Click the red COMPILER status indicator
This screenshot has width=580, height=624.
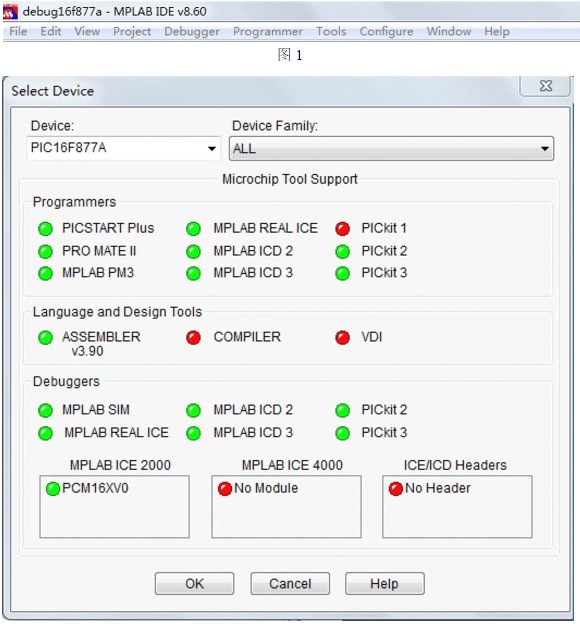point(193,337)
